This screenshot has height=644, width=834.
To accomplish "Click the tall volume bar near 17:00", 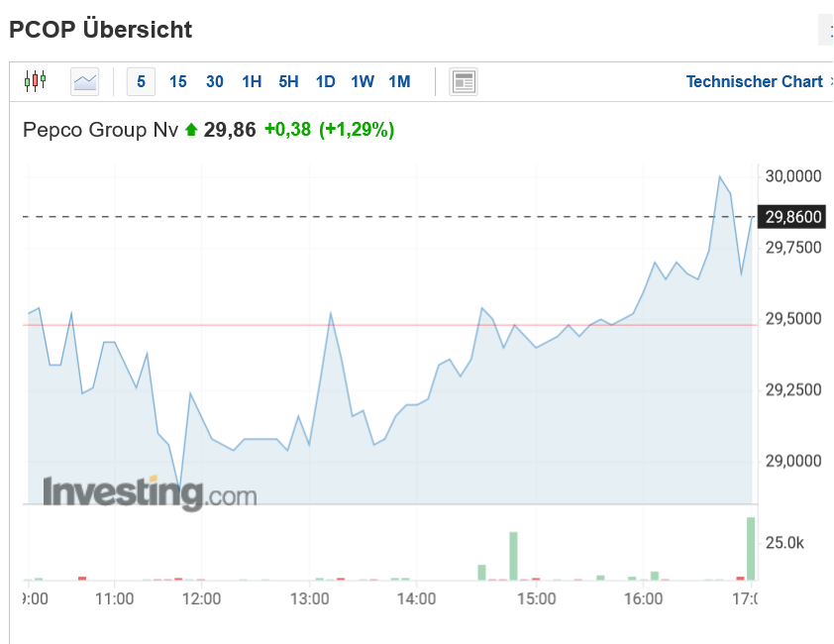I will (751, 548).
